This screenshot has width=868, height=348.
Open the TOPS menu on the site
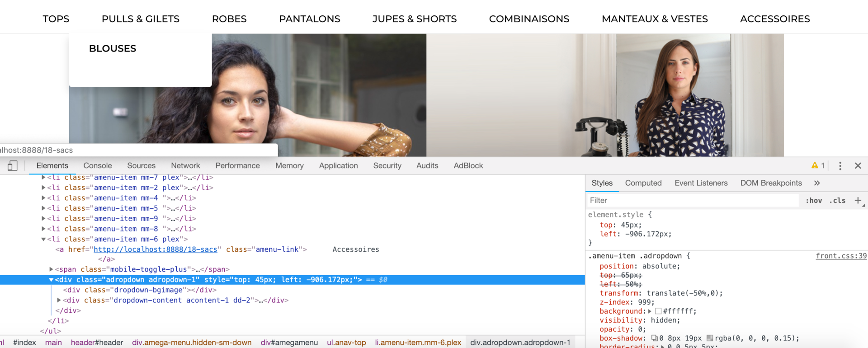[56, 19]
